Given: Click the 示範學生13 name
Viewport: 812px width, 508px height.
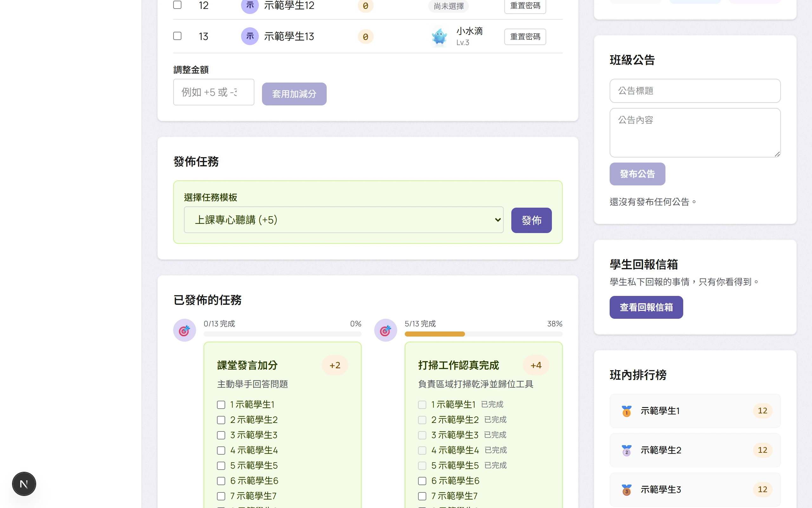Looking at the screenshot, I should pyautogui.click(x=289, y=36).
